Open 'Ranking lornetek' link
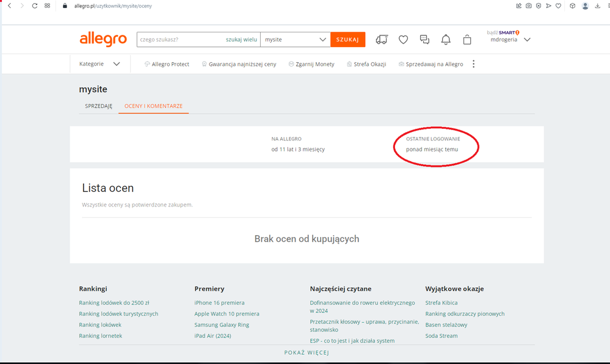 [x=100, y=335]
